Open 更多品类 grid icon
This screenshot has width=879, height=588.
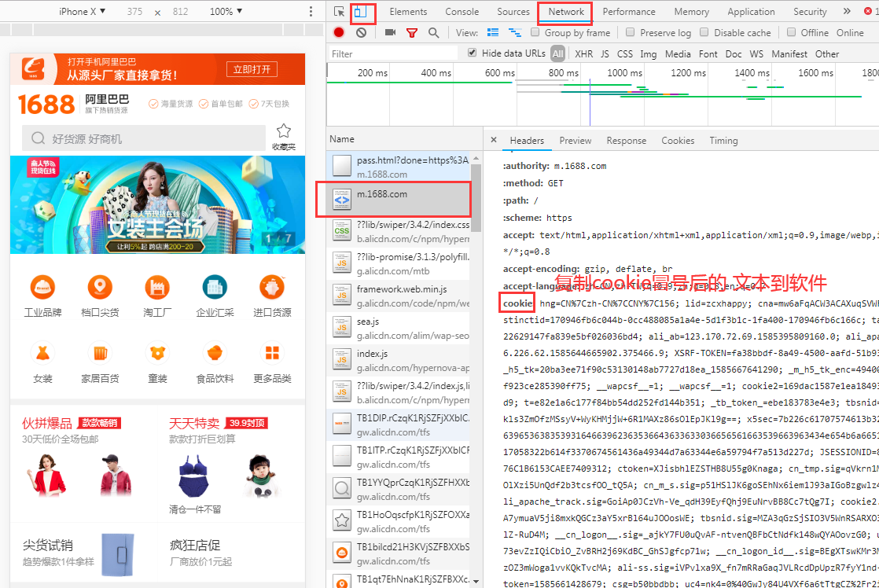273,353
